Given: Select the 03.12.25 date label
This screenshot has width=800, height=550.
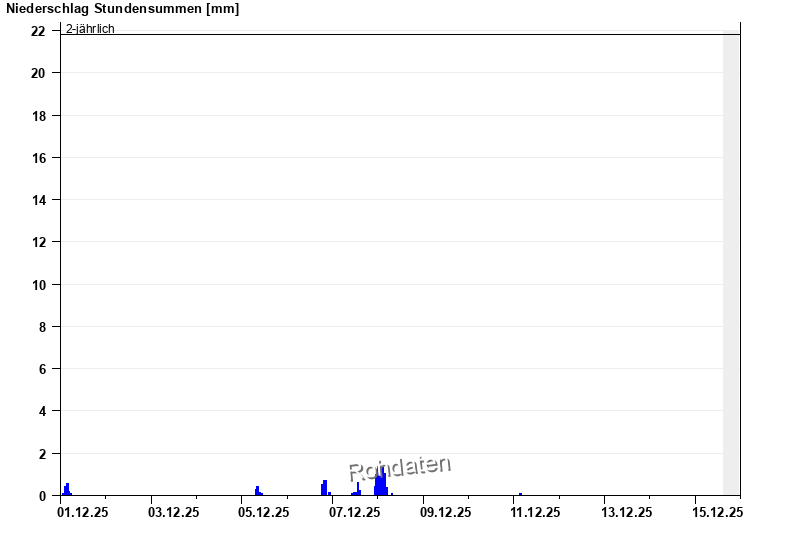Looking at the screenshot, I should click(x=174, y=513).
